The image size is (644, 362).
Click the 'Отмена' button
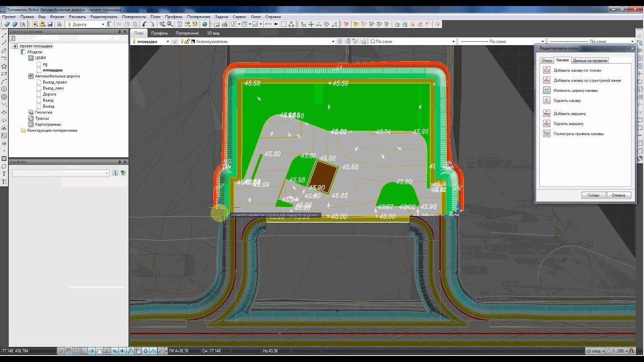tap(618, 195)
